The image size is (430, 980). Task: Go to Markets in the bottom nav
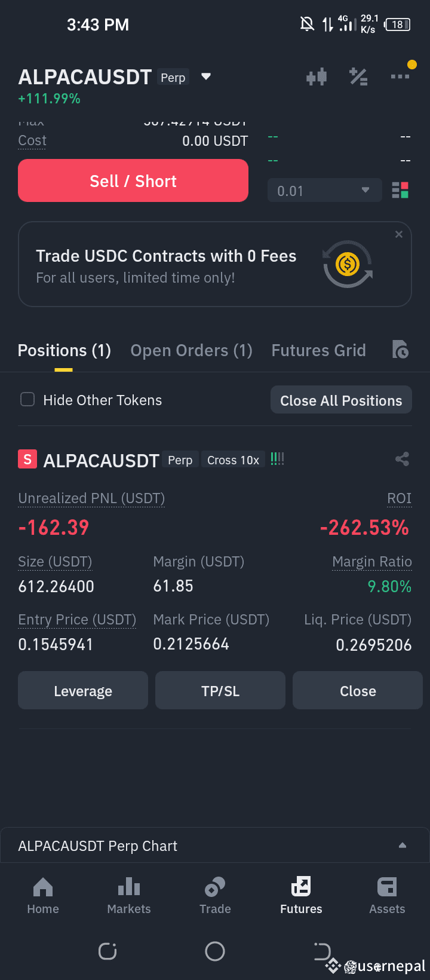(x=129, y=896)
